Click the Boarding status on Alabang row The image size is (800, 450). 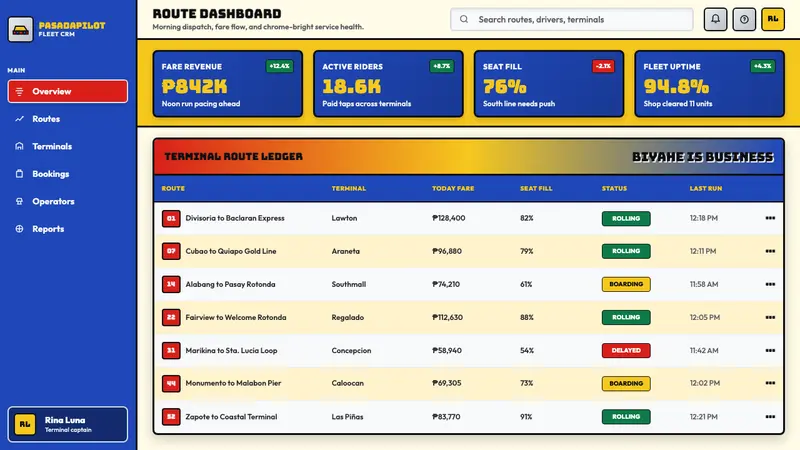tap(626, 284)
